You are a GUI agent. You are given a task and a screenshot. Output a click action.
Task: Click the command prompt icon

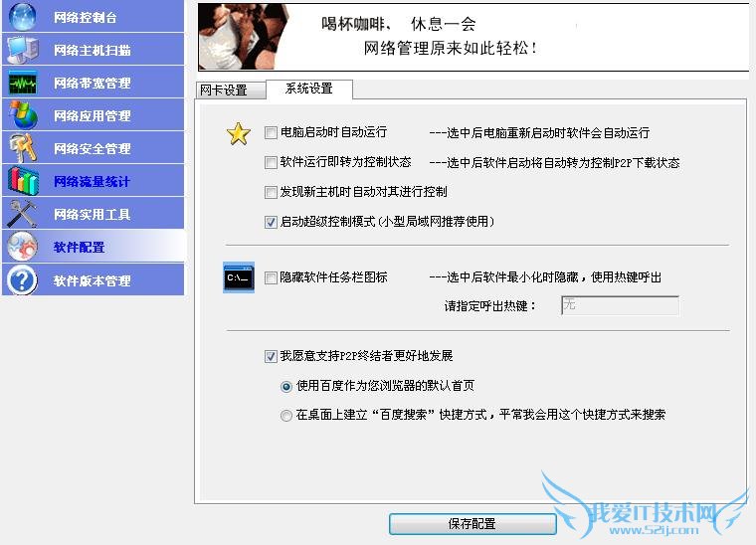[239, 277]
